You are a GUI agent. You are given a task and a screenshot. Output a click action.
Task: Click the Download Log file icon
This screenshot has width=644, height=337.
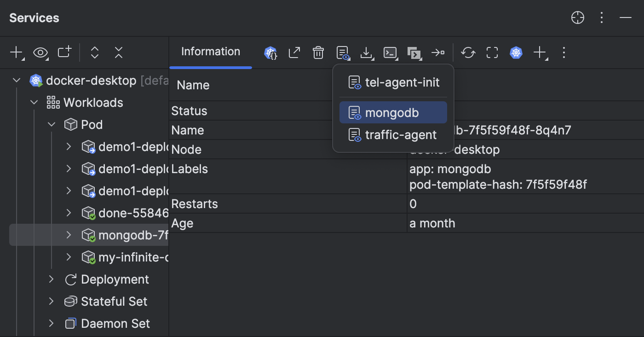[367, 52]
